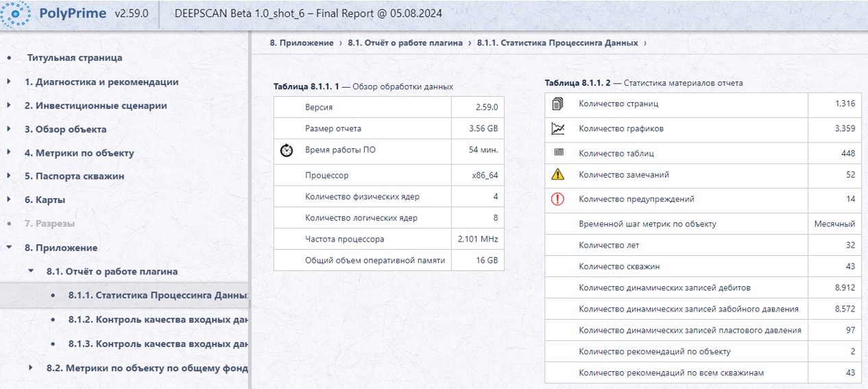The height and width of the screenshot is (389, 868).
Task: Click the Месячный time step value
Action: [834, 224]
